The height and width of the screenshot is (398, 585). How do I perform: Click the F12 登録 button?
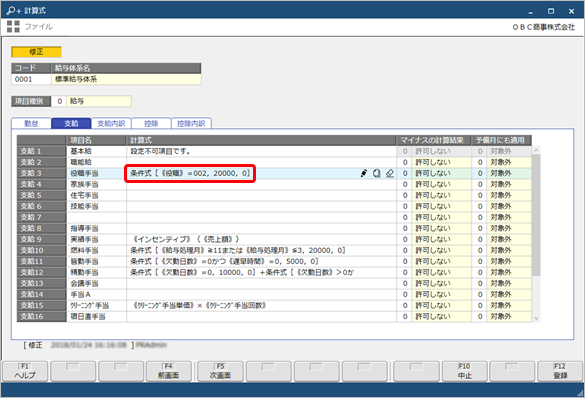pyautogui.click(x=560, y=371)
